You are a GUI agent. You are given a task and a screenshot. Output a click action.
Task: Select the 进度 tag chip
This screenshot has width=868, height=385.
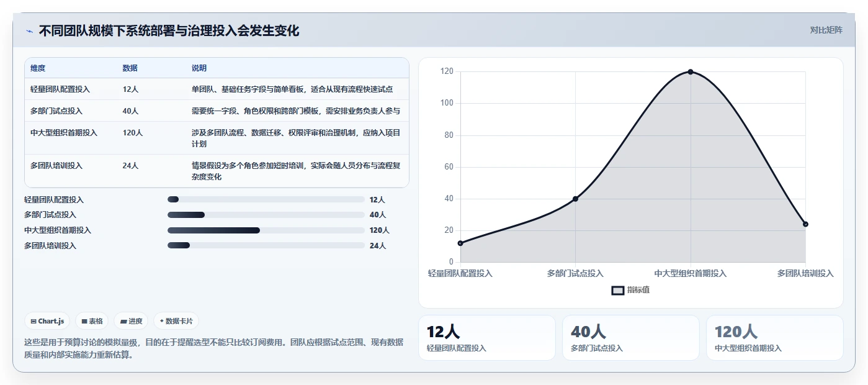point(131,321)
